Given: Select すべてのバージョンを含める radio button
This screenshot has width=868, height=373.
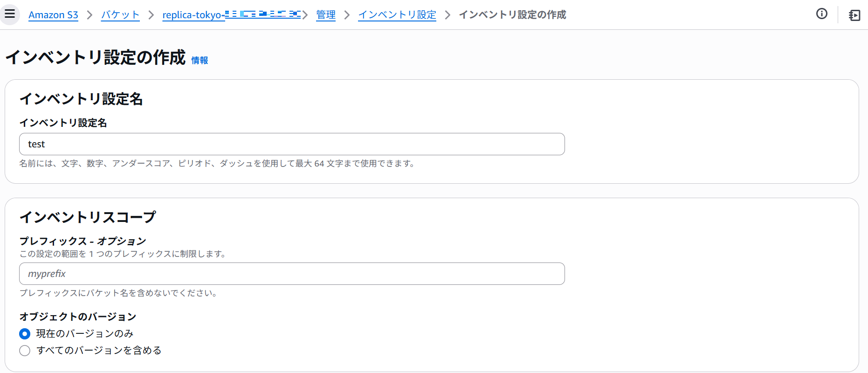Looking at the screenshot, I should click(x=25, y=351).
